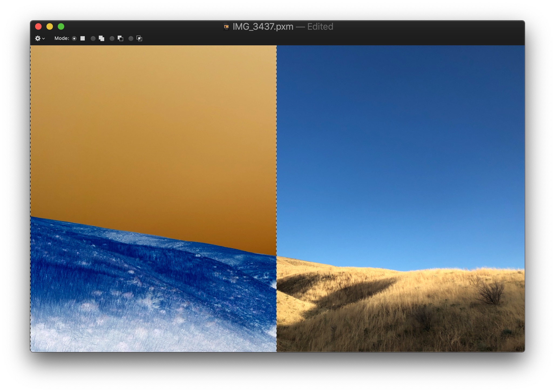Enter full screen with the green button
The height and width of the screenshot is (392, 555).
pyautogui.click(x=62, y=26)
